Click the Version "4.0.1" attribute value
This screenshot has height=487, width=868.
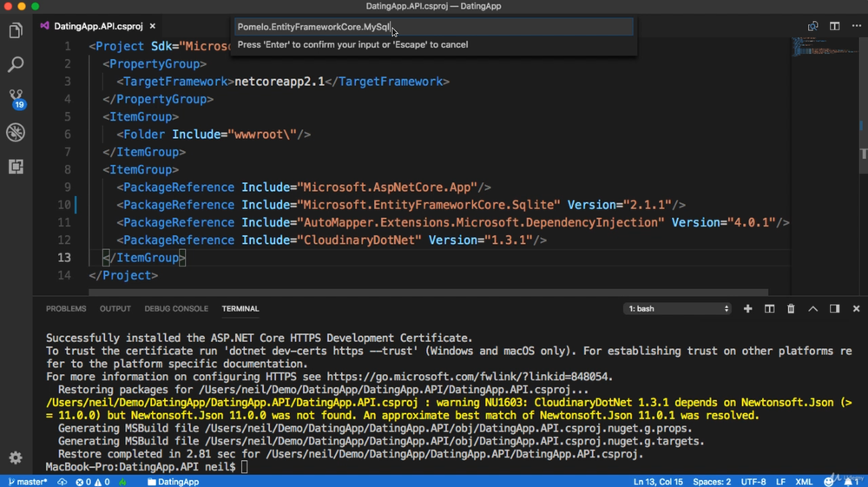pyautogui.click(x=751, y=222)
